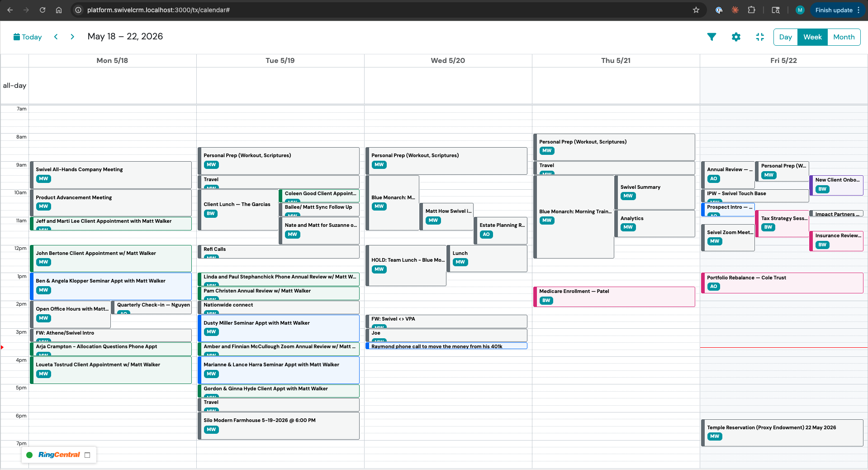868x470 pixels.
Task: Open Silo Modern Farmhouse 6:00 PM event
Action: point(279,426)
